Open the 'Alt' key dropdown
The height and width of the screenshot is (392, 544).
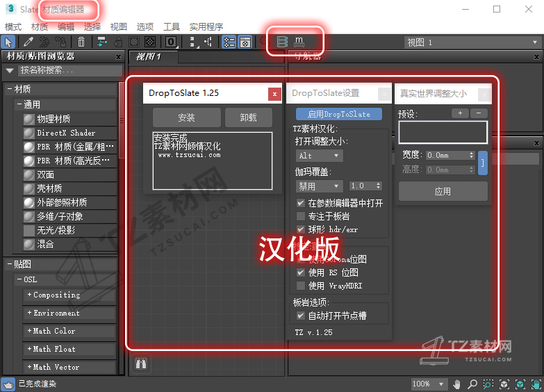pos(319,156)
